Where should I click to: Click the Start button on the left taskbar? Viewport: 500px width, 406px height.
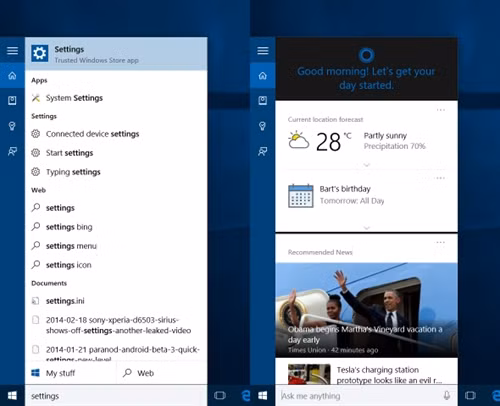click(x=12, y=396)
